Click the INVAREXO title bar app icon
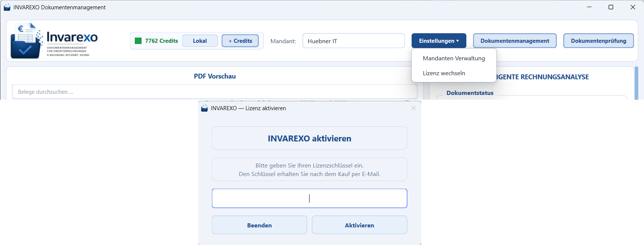Viewport: 644px width, 249px height. coord(7,7)
